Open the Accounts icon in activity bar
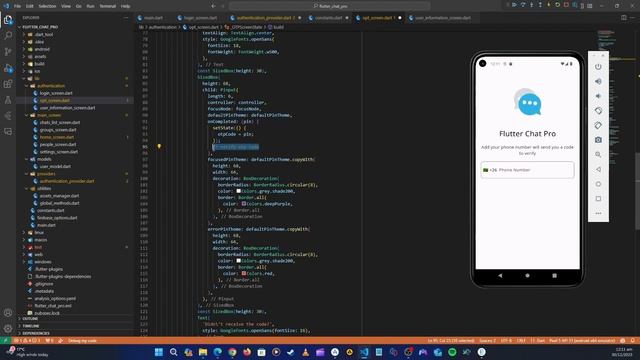640x360 pixels. [8, 313]
